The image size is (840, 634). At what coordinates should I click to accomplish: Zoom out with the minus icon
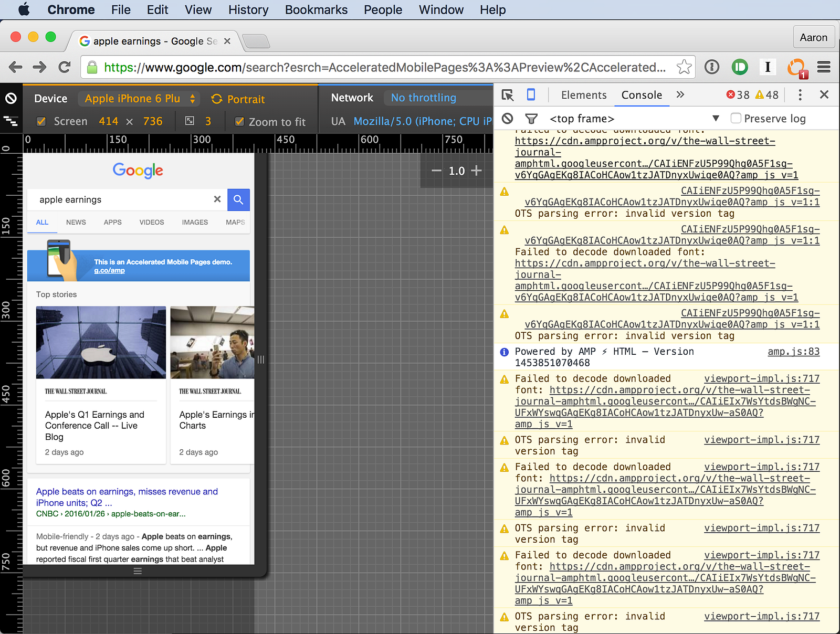[x=436, y=171]
